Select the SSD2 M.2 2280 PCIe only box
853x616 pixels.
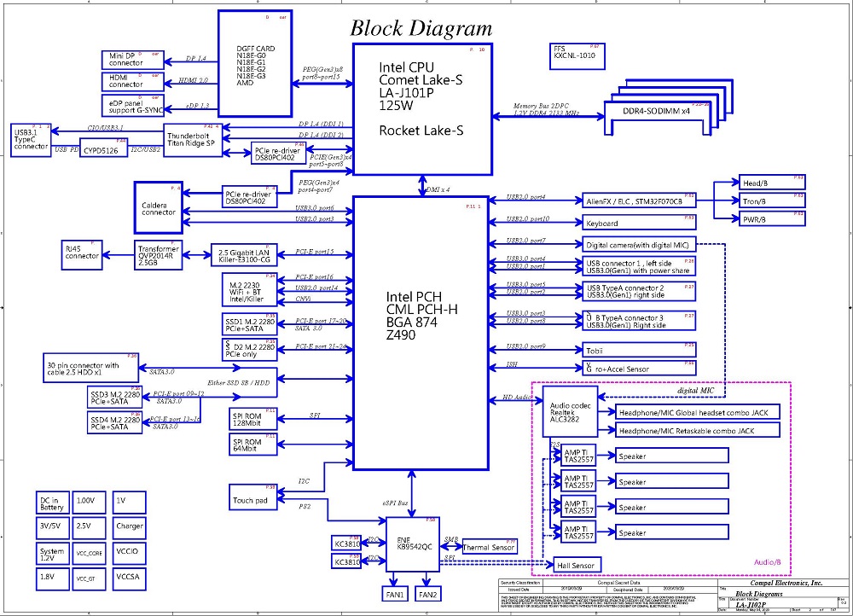pyautogui.click(x=250, y=349)
